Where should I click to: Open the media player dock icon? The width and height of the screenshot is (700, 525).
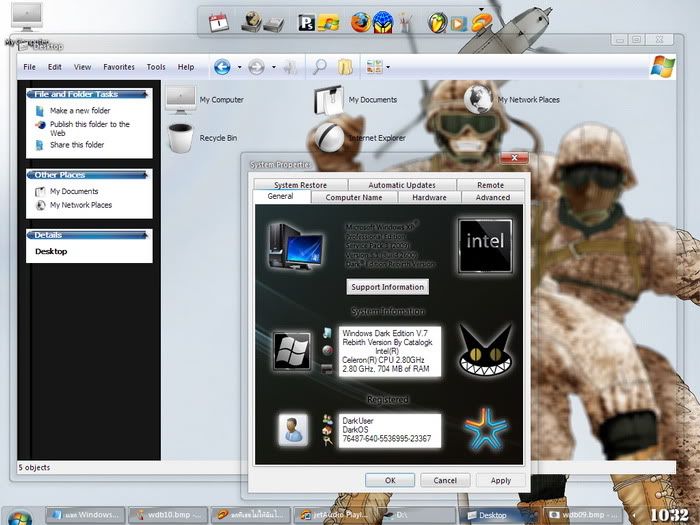[458, 23]
